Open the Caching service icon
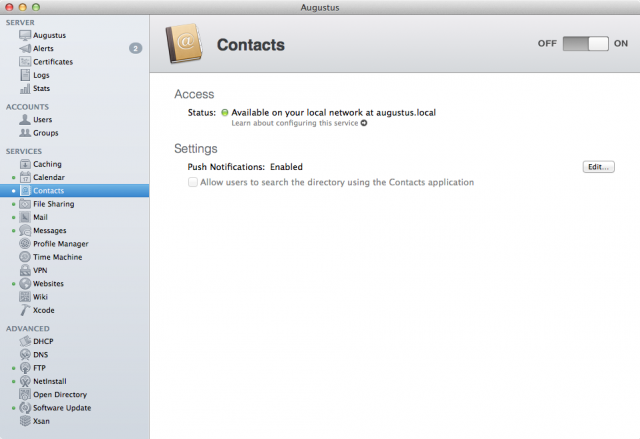Viewport: 640px width, 439px height. pos(25,164)
